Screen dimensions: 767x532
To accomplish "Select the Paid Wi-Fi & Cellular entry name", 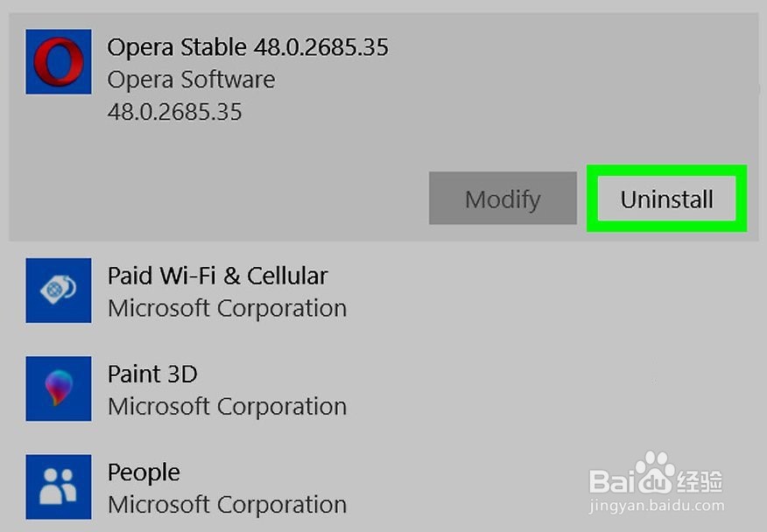I will (217, 276).
